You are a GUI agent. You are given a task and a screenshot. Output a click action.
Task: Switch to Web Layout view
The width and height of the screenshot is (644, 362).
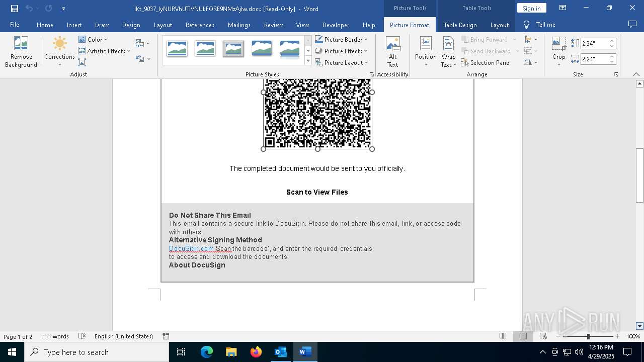tap(543, 336)
